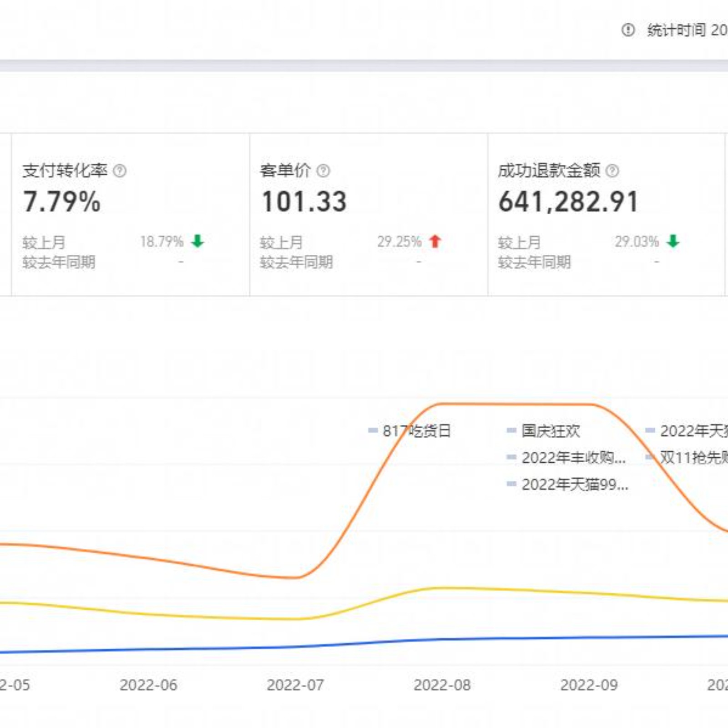Image resolution: width=728 pixels, height=728 pixels.
Task: Hide the 国庆狂欢 legend series
Action: click(544, 430)
